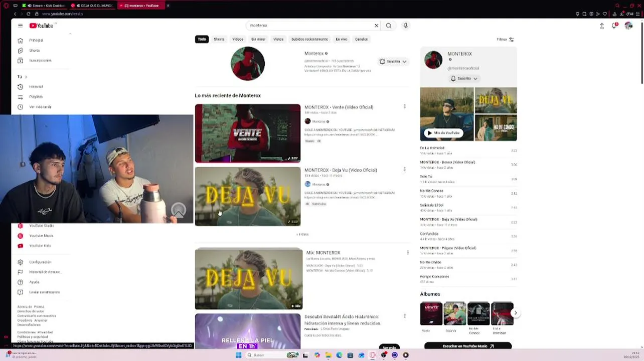
Task: Play Saliendo El Sol in side panel
Action: [x=468, y=207]
